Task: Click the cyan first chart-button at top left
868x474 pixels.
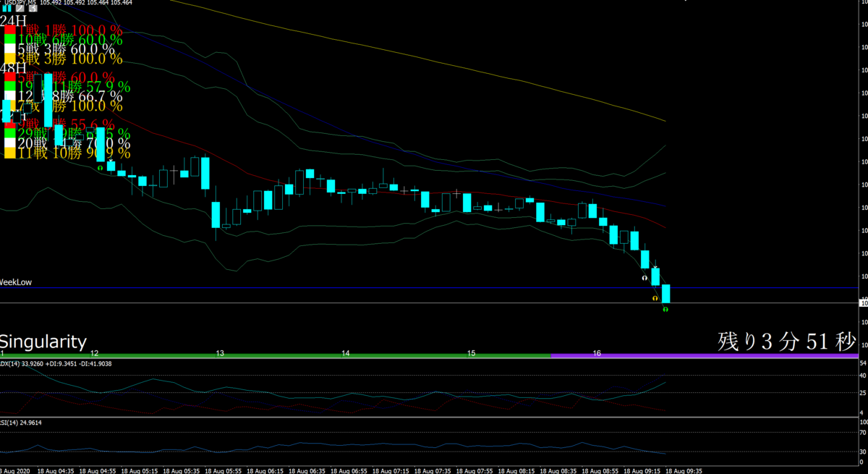Action: [x=7, y=9]
